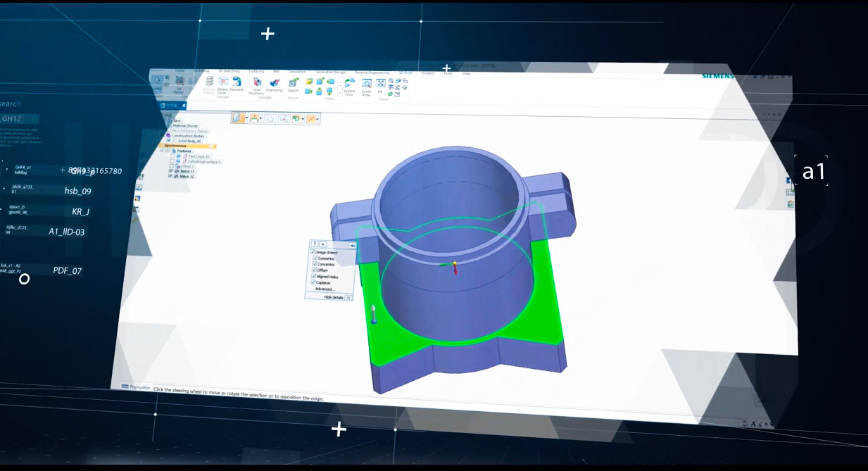
Task: Click the help question mark button
Action: coord(314,244)
